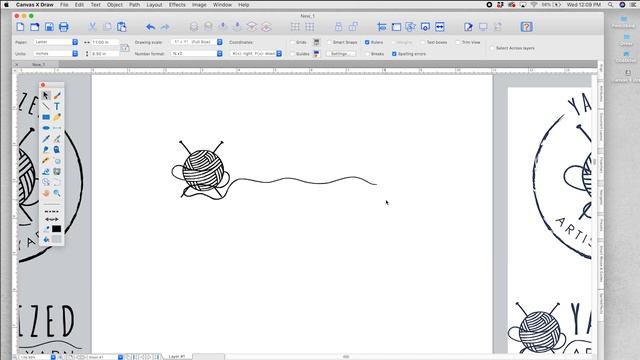Open the Units dropdown

(x=55, y=53)
